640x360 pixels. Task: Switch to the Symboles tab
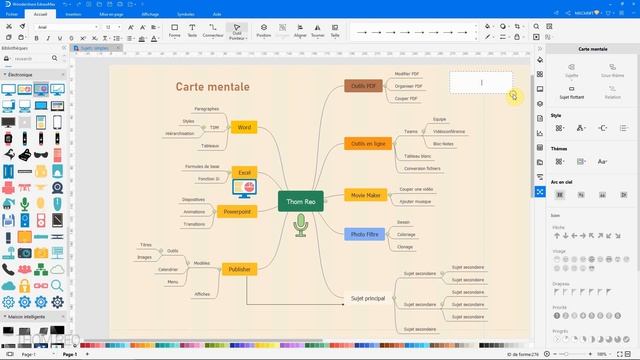point(186,14)
